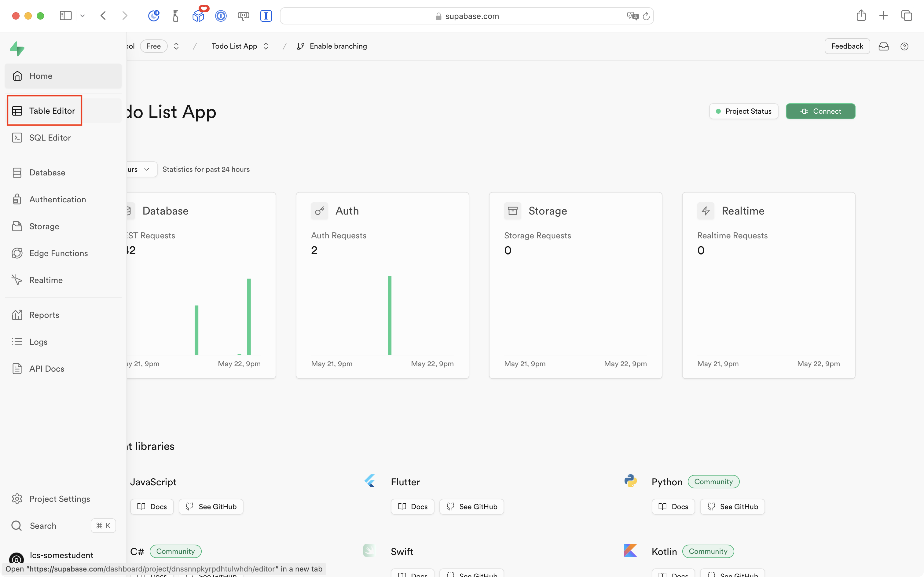Open Project Settings gear in the sidebar
The image size is (924, 577).
pos(59,499)
